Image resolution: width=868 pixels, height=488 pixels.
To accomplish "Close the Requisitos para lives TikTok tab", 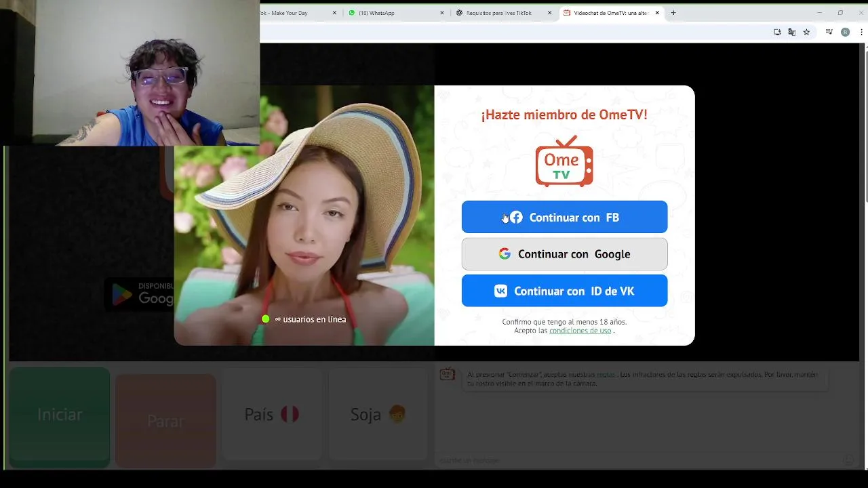I will [549, 13].
